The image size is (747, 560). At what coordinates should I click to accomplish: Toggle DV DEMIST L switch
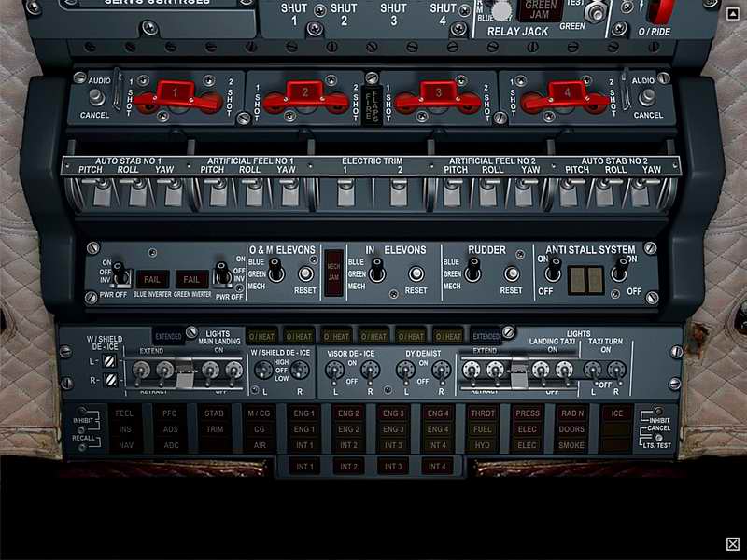pyautogui.click(x=406, y=371)
